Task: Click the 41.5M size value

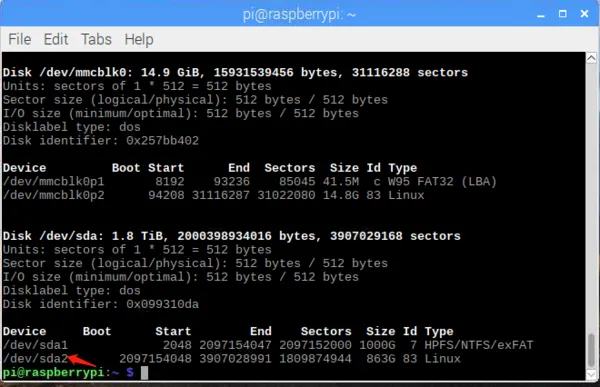Action: (x=341, y=181)
